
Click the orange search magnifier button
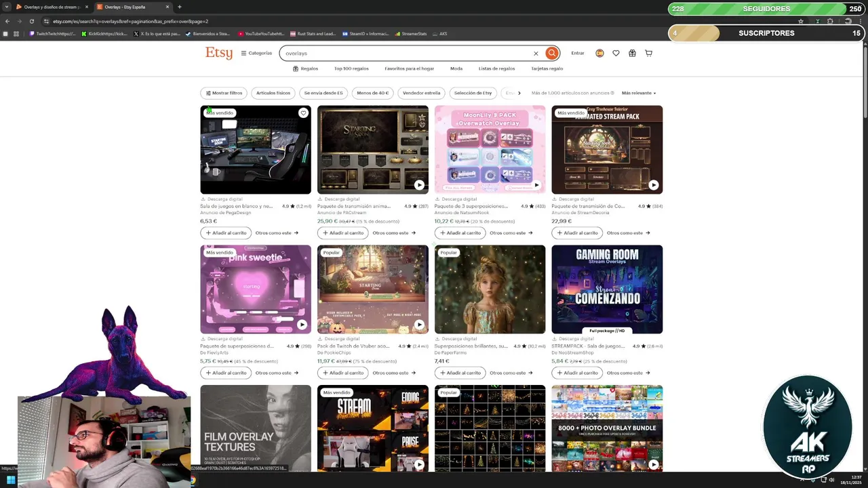[x=552, y=53]
